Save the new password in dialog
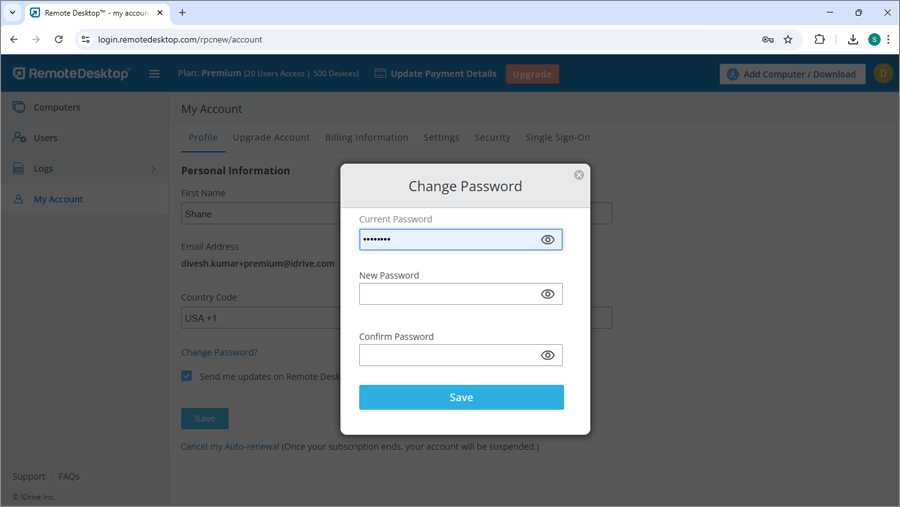Viewport: 900px width, 507px height. pos(461,397)
